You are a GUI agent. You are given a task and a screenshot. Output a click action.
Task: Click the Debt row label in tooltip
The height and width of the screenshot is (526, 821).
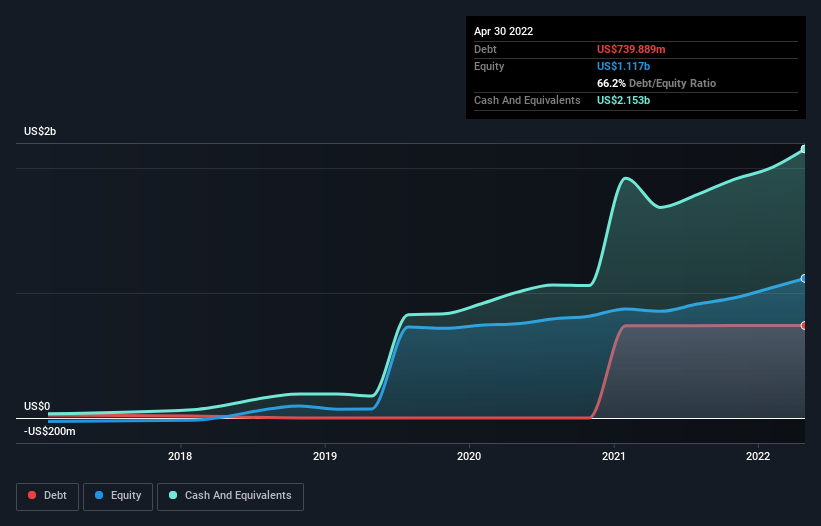pyautogui.click(x=485, y=49)
